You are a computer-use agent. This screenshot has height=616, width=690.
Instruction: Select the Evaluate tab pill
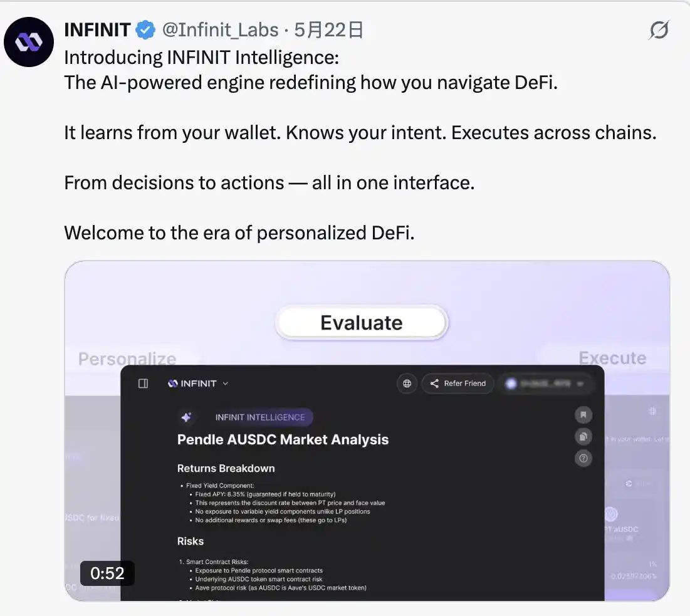(x=362, y=323)
